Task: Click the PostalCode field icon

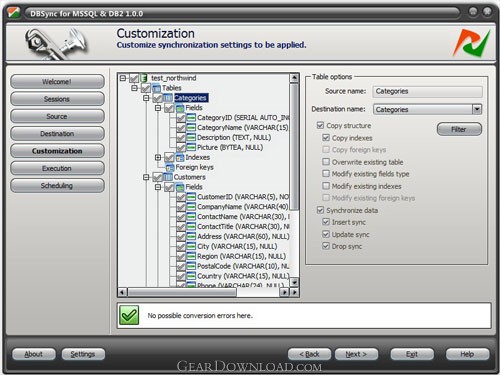Action: (x=191, y=266)
